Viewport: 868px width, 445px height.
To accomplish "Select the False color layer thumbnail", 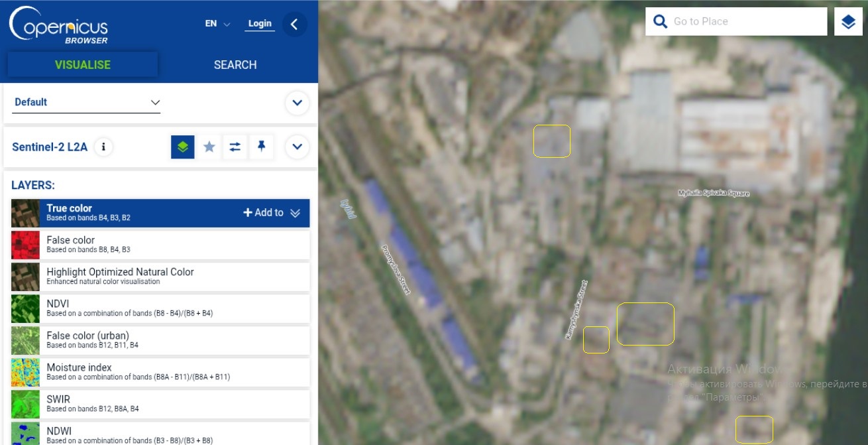I will (x=25, y=245).
